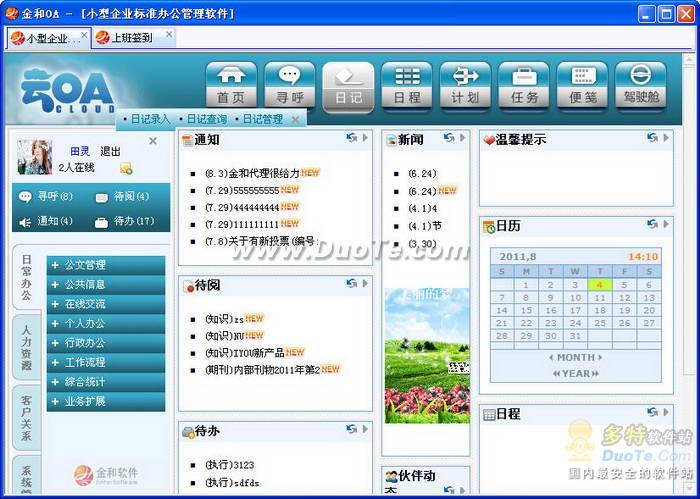Select the 日程 schedule toolbar icon
This screenshot has height=499, width=700.
[407, 86]
